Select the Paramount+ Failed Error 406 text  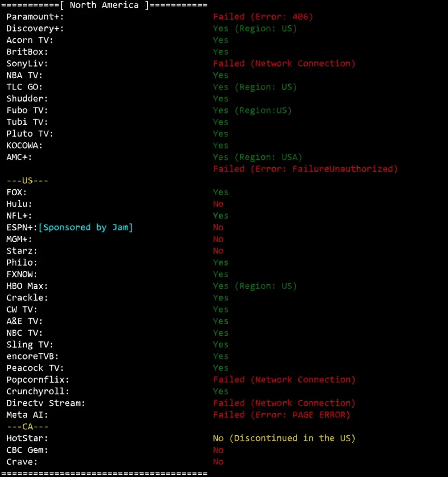[x=263, y=17]
